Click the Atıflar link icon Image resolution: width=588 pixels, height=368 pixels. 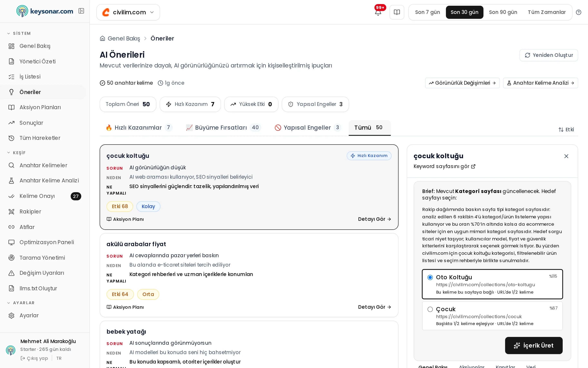pyautogui.click(x=11, y=227)
